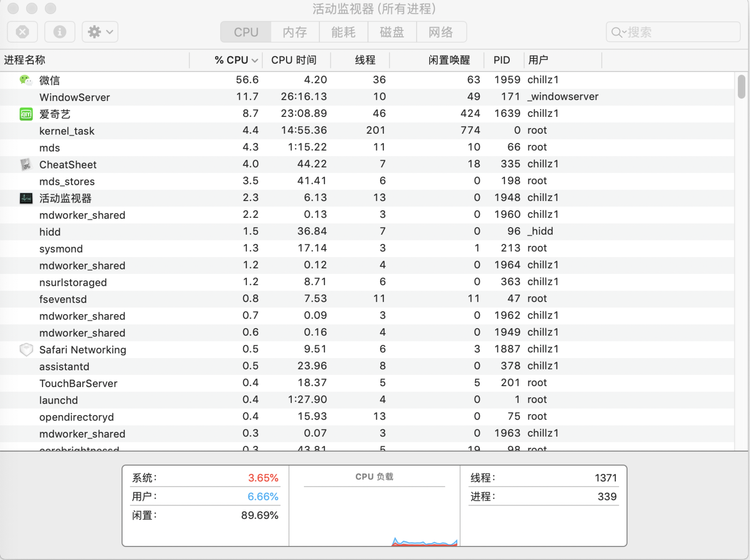Viewport: 750px width, 560px height.
Task: Sort by PID column header
Action: click(501, 60)
